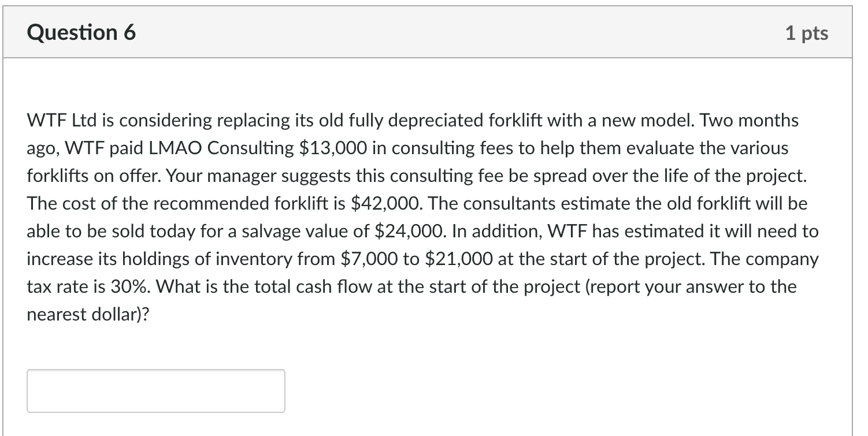The image size is (868, 436).
Task: Place cursor inside the empty answer box
Action: pos(155,391)
